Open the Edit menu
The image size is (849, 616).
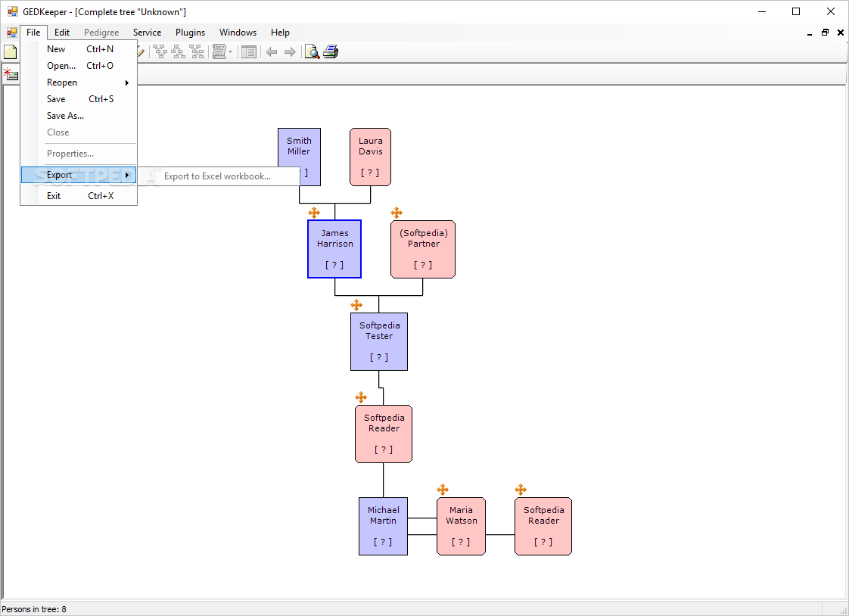[62, 33]
